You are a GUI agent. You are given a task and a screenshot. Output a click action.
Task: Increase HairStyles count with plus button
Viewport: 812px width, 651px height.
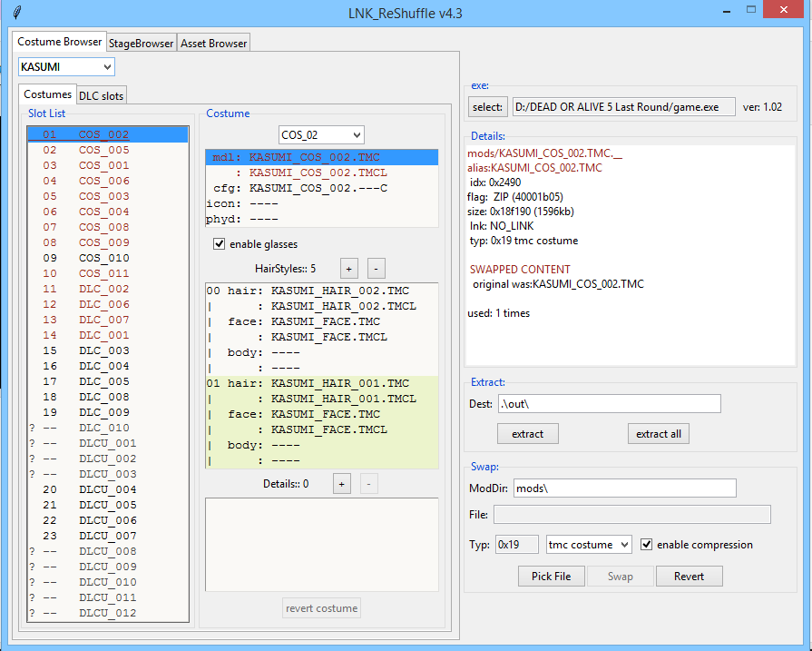348,268
